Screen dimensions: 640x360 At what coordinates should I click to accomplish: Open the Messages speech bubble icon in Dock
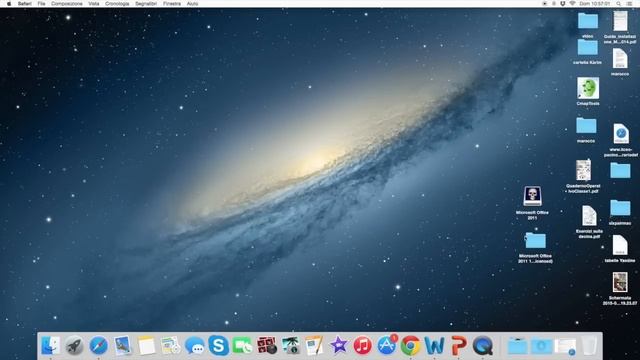click(195, 346)
